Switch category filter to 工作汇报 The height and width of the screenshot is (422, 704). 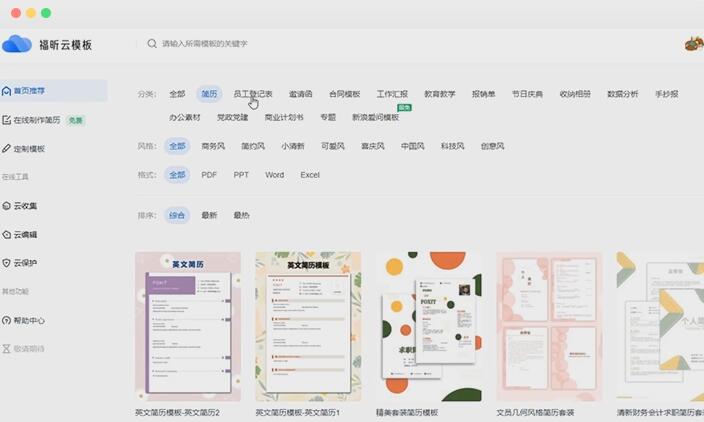coord(392,94)
